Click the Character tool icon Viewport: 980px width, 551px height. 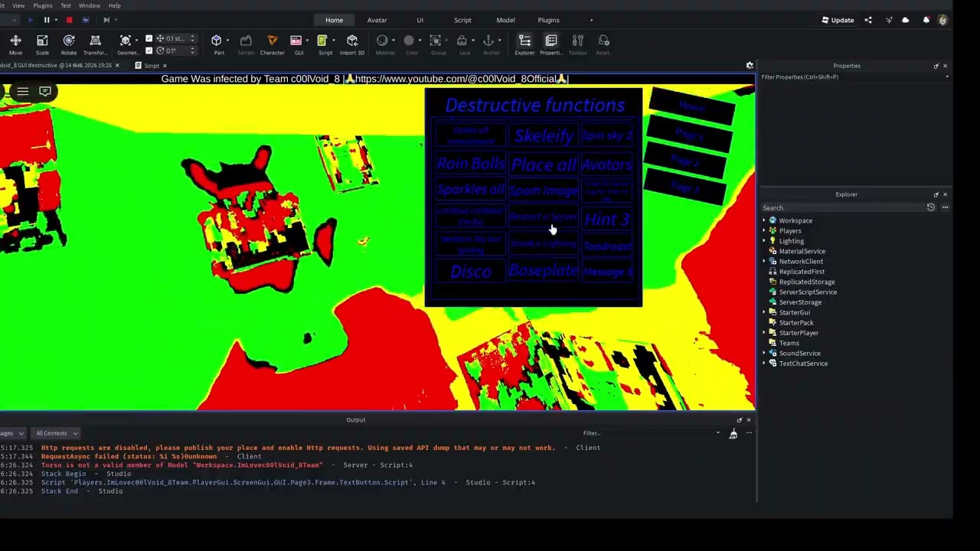click(x=272, y=44)
